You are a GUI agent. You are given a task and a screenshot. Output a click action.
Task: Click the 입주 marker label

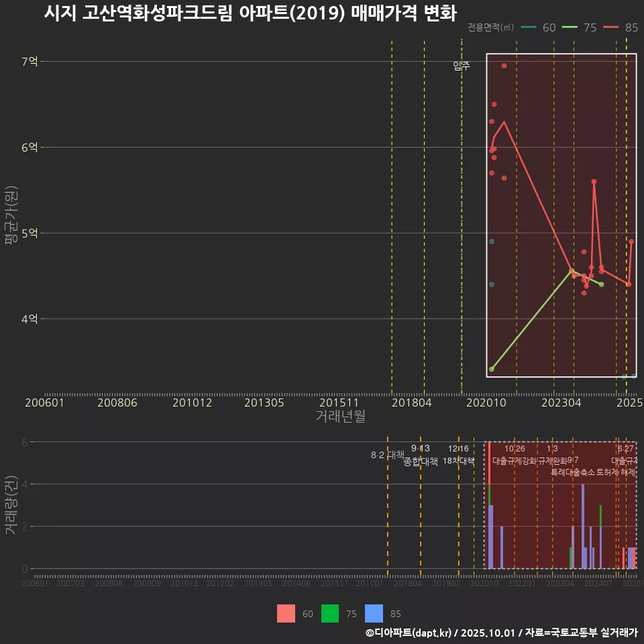point(462,66)
